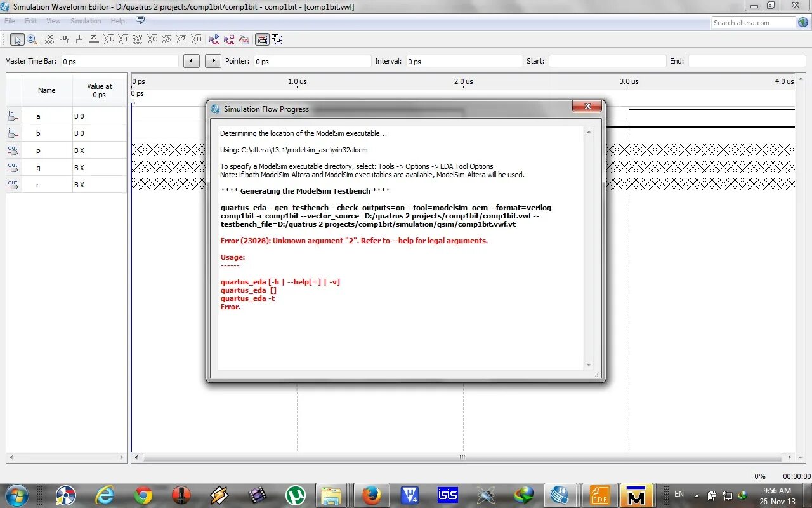This screenshot has width=812, height=508.
Task: Run Functional Simulation
Action: 214,39
